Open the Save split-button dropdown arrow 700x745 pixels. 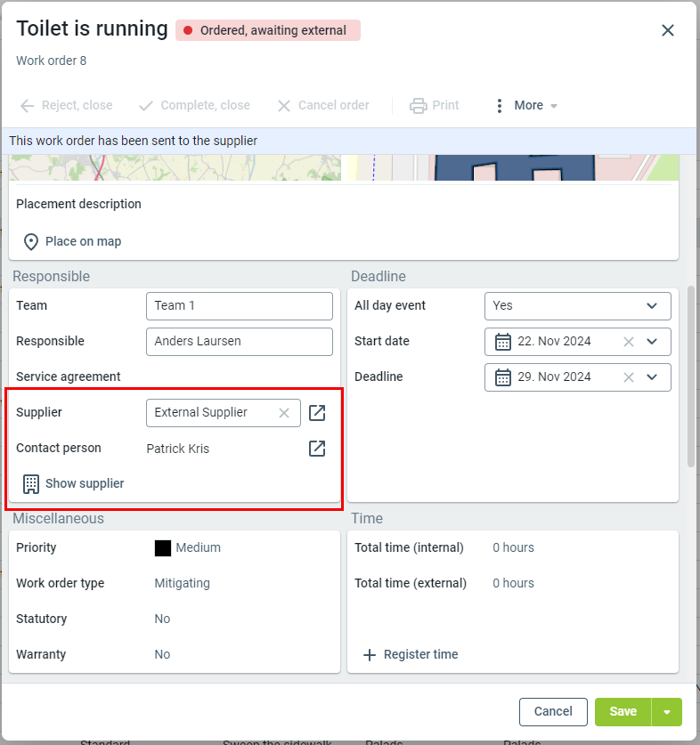(x=667, y=712)
